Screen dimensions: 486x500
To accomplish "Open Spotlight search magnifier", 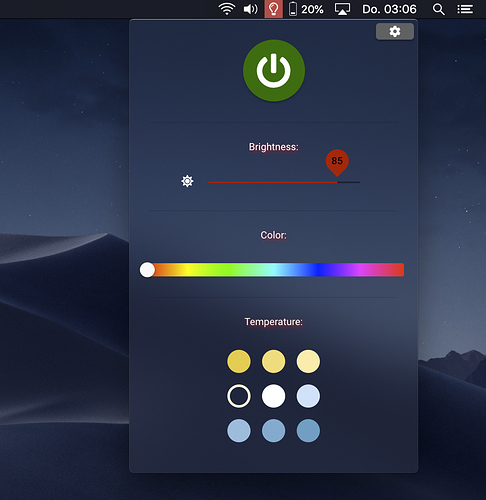I will click(x=438, y=9).
